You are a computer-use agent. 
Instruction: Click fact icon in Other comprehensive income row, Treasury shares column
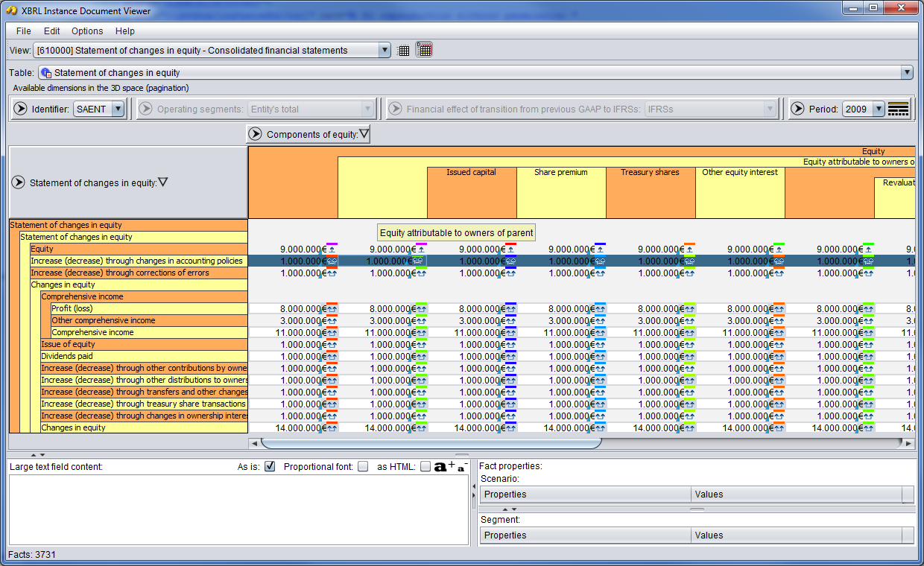(x=690, y=320)
